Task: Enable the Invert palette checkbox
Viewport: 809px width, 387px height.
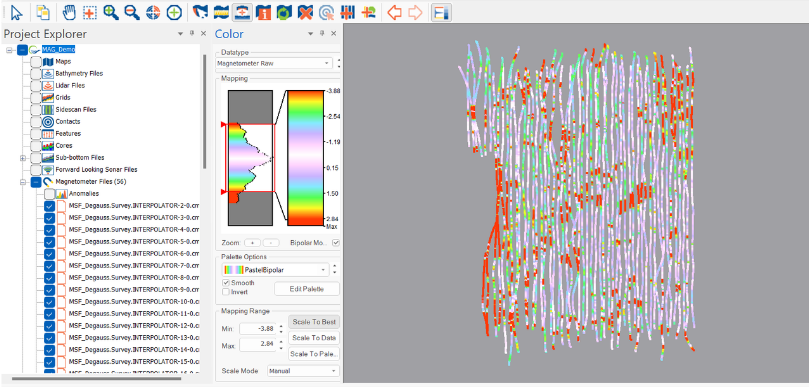Action: (226, 292)
